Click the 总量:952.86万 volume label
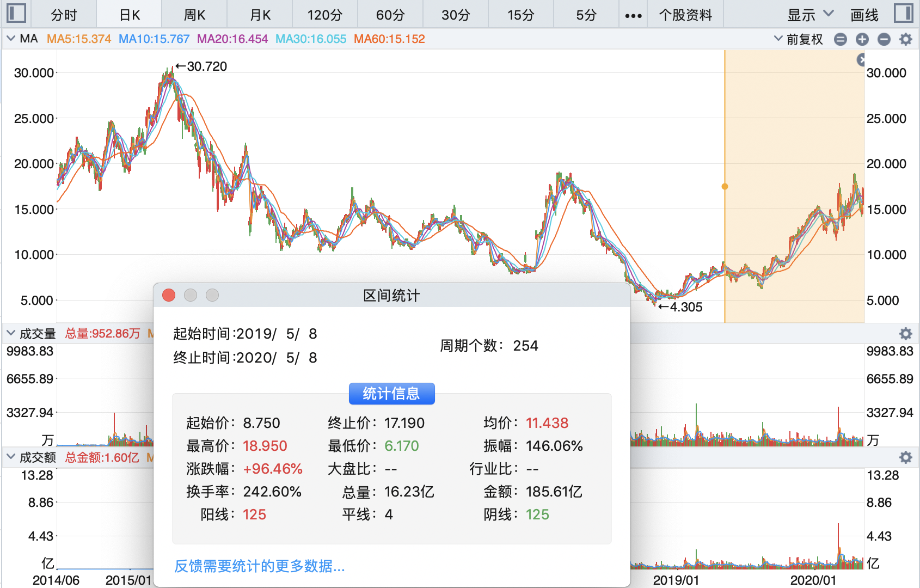This screenshot has height=588, width=920. (103, 334)
